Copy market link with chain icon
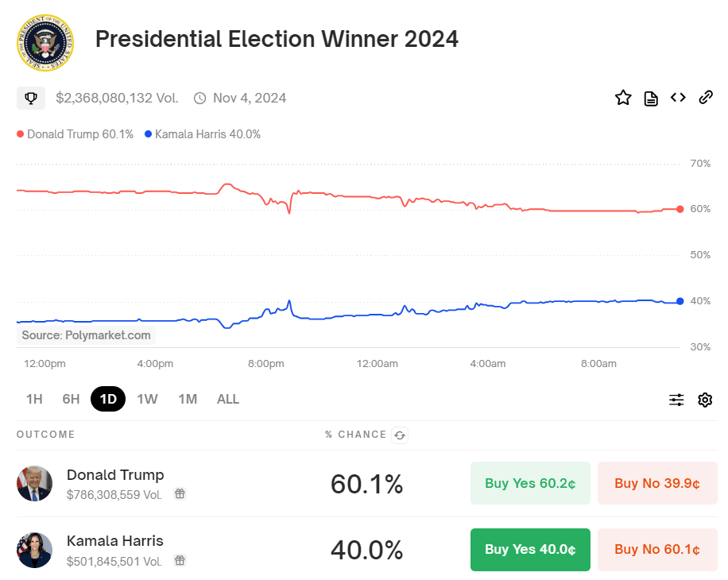 [x=705, y=98]
